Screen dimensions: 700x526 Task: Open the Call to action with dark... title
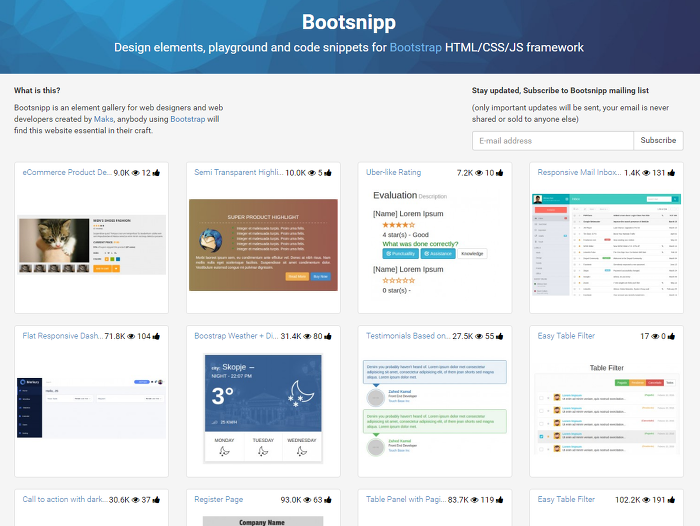coord(65,499)
